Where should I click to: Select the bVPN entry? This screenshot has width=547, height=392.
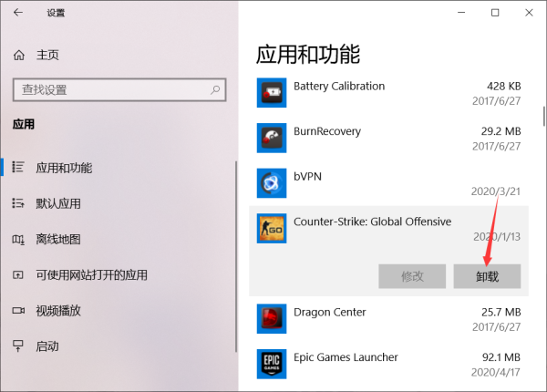(x=388, y=183)
